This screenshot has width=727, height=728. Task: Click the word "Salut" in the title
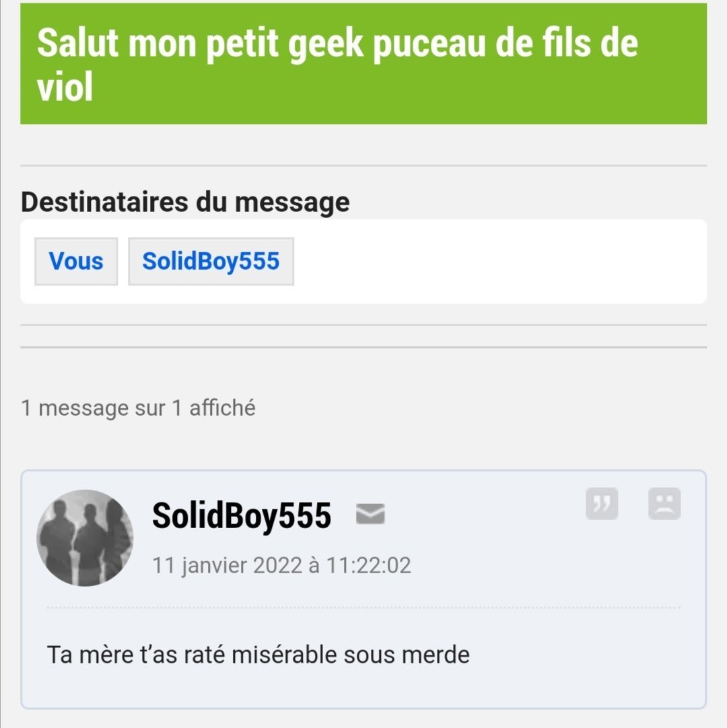click(77, 43)
